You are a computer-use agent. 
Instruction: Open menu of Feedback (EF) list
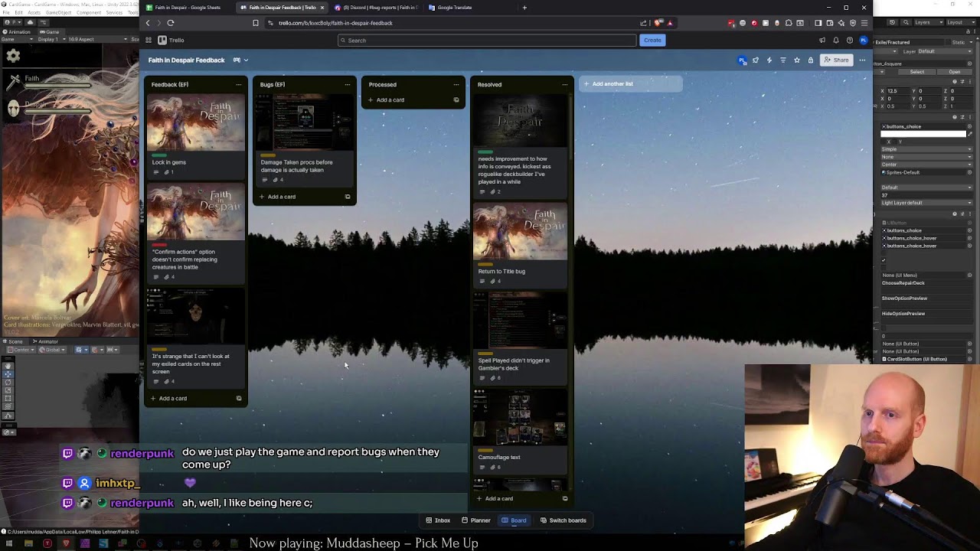pyautogui.click(x=239, y=84)
